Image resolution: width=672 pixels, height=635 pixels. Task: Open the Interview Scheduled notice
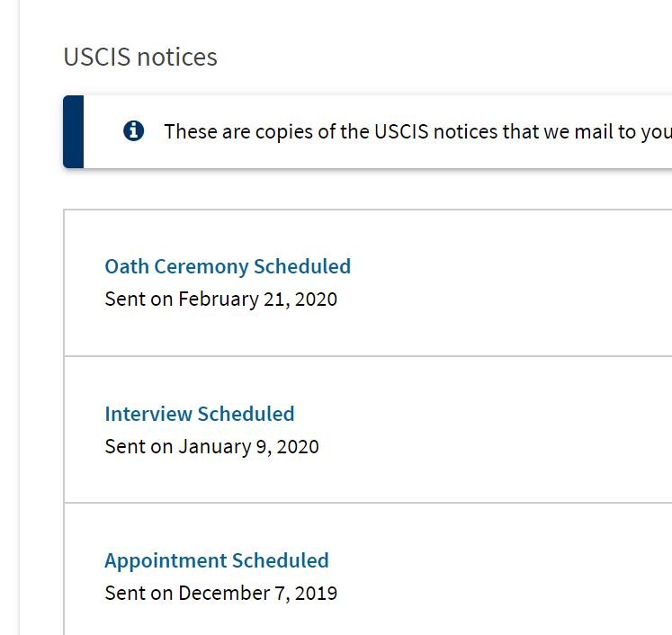click(200, 414)
